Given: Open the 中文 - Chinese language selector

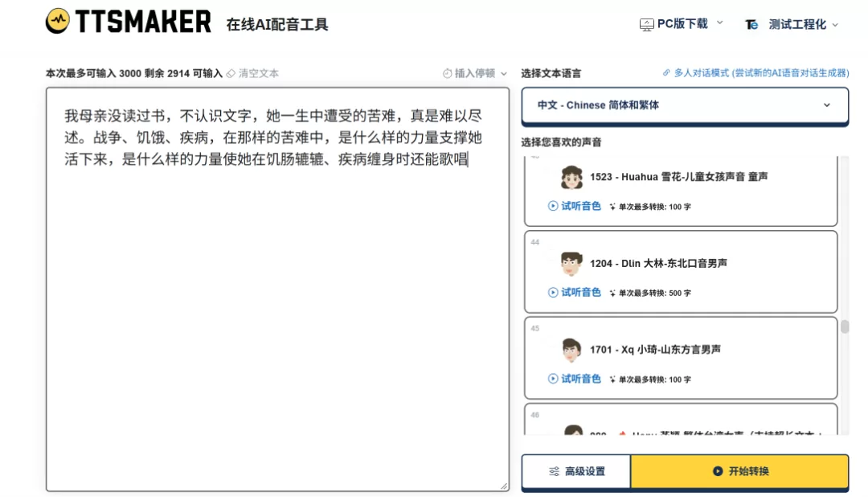Looking at the screenshot, I should click(x=685, y=105).
